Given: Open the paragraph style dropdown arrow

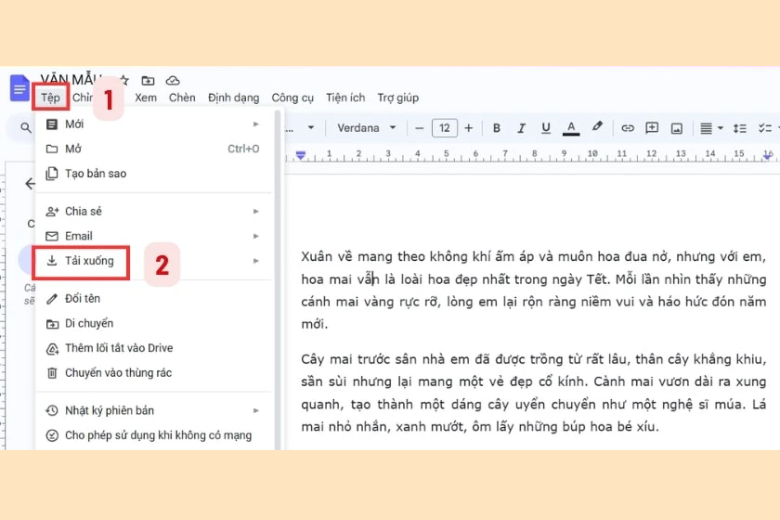Looking at the screenshot, I should click(x=311, y=128).
